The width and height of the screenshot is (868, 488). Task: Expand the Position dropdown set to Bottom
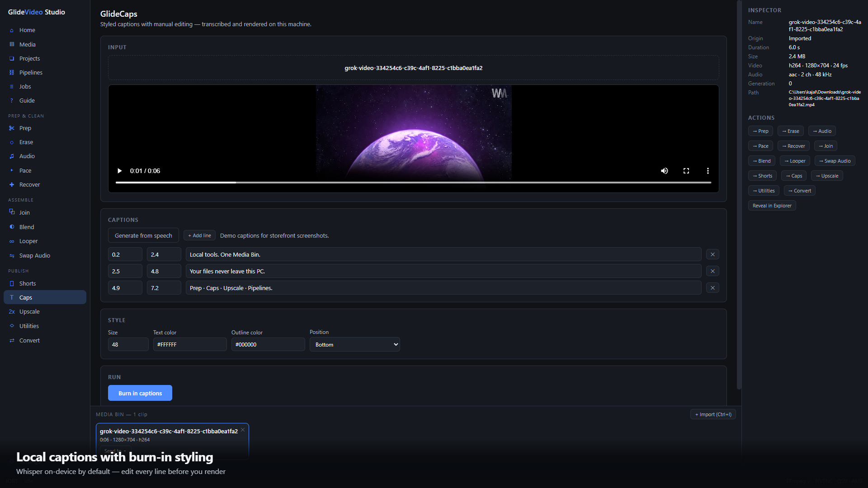click(x=354, y=344)
